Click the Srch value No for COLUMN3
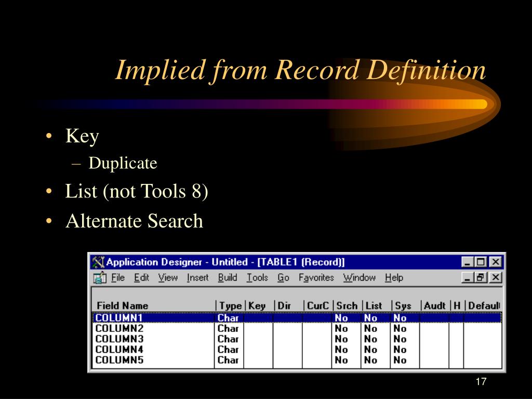The height and width of the screenshot is (399, 532). 341,339
